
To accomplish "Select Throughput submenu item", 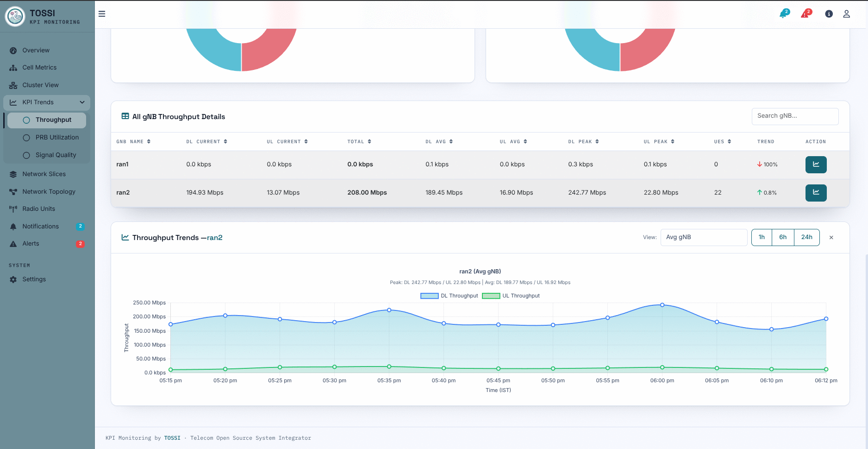I will coord(47,120).
